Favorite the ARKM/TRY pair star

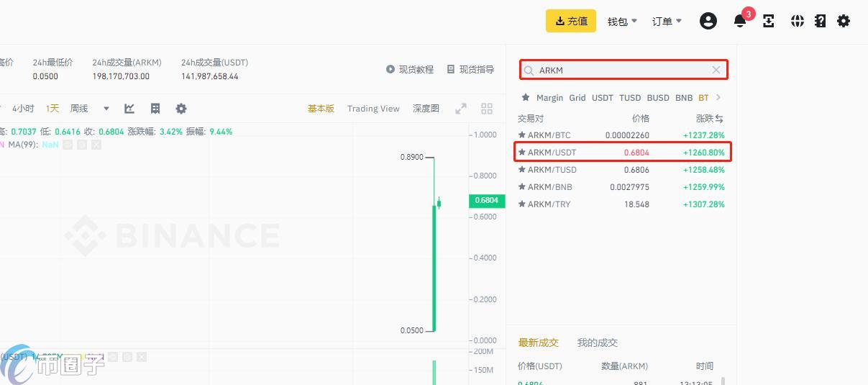coord(522,204)
